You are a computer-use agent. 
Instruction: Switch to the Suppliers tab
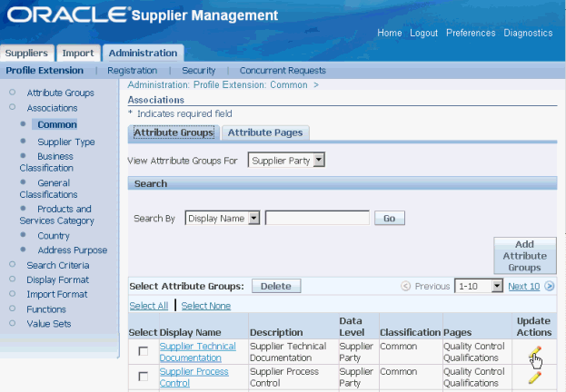26,53
